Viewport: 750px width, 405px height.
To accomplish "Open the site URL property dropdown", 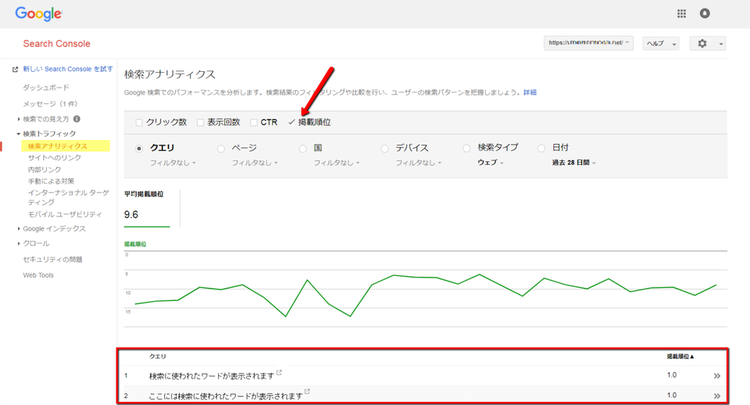I will pos(588,43).
